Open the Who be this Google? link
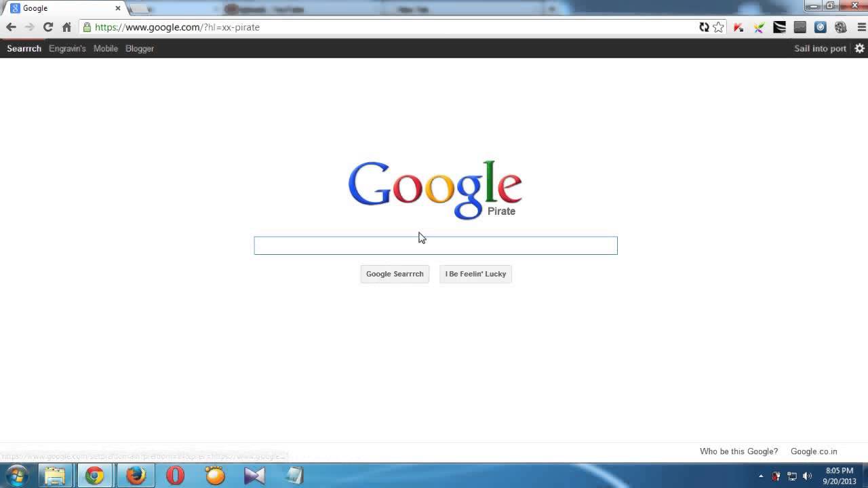Image resolution: width=868 pixels, height=488 pixels. point(738,451)
